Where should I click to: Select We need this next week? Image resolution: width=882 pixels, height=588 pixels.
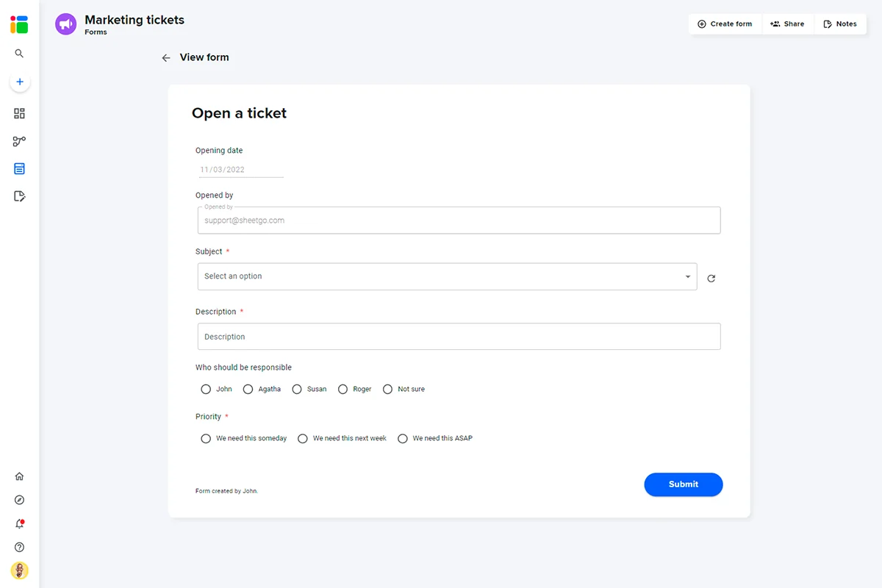pos(303,438)
